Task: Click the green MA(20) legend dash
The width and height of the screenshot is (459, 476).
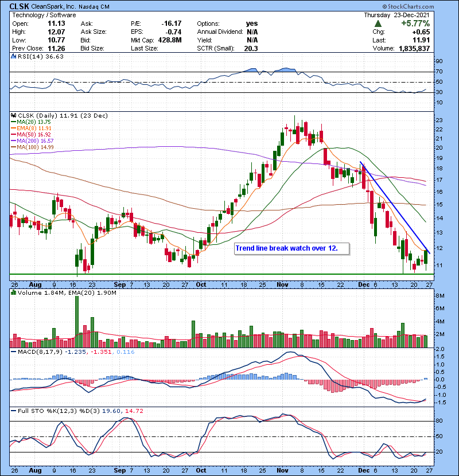Action: coord(13,122)
